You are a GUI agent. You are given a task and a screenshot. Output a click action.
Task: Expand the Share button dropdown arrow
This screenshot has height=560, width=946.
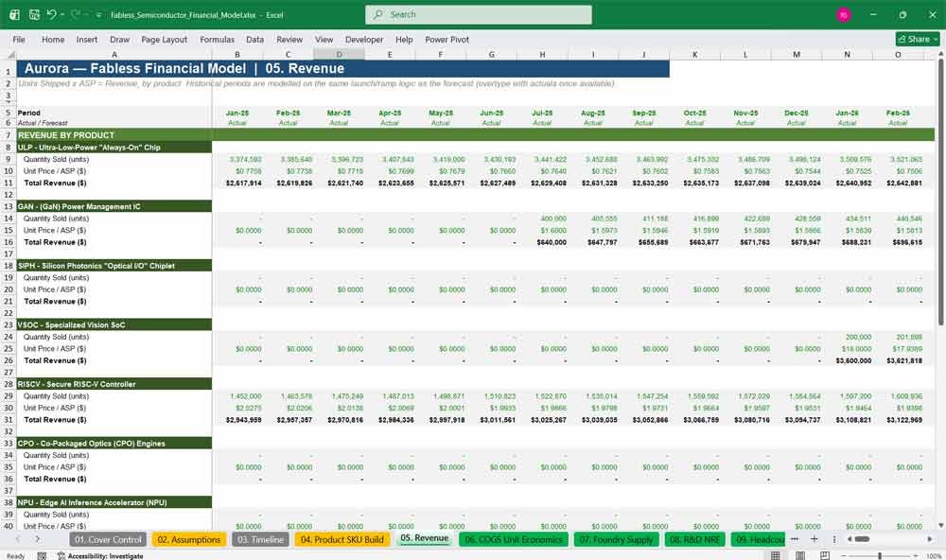[x=936, y=39]
